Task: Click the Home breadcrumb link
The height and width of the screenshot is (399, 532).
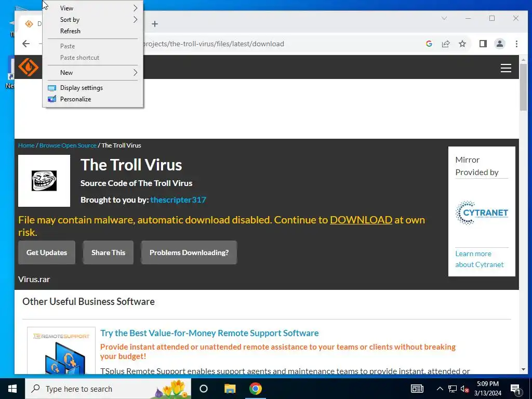Action: coord(26,145)
